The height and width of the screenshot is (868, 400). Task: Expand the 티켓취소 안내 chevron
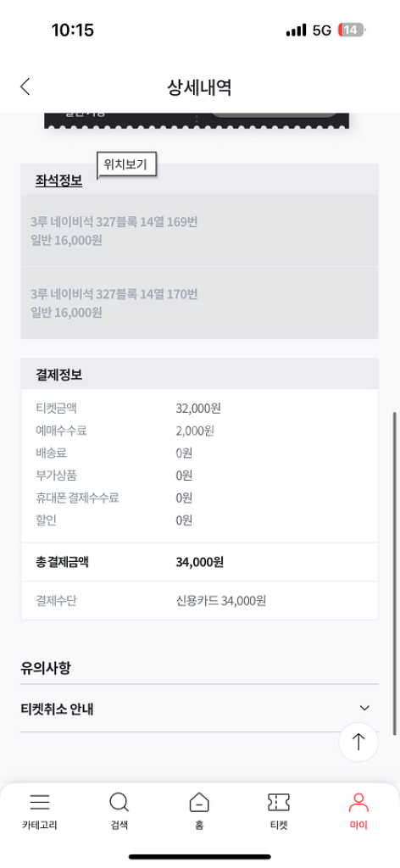point(364,708)
